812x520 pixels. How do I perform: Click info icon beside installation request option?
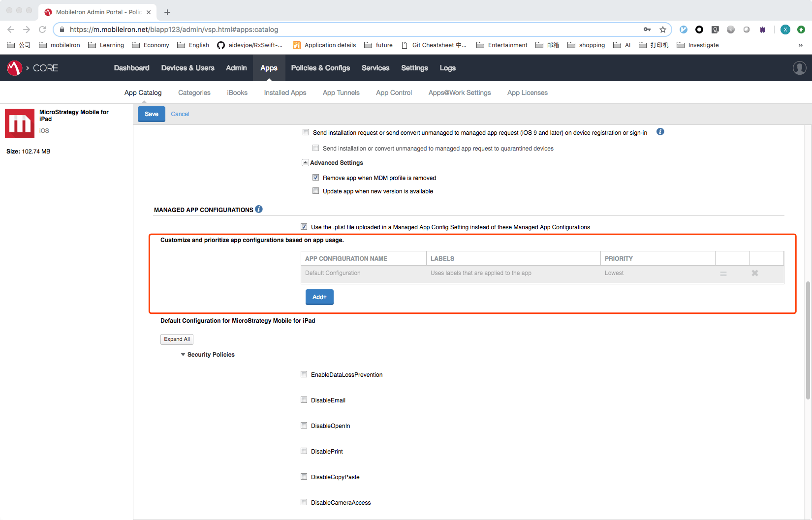(660, 132)
